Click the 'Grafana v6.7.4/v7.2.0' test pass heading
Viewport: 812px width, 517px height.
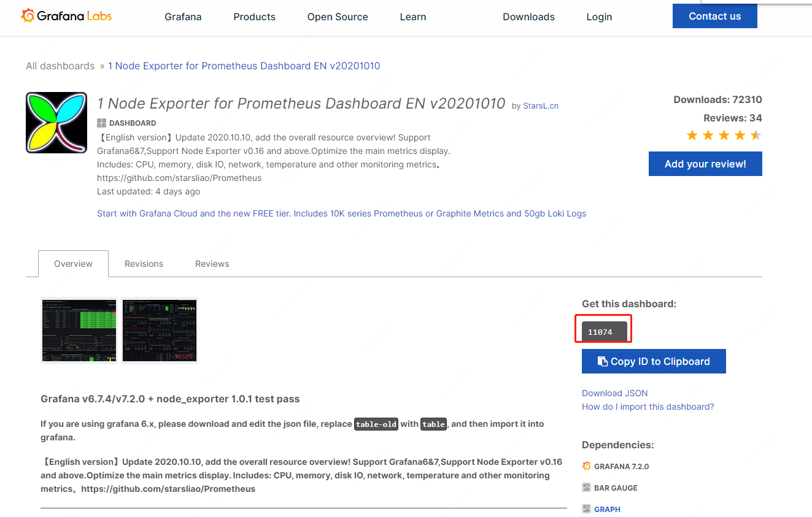click(170, 399)
